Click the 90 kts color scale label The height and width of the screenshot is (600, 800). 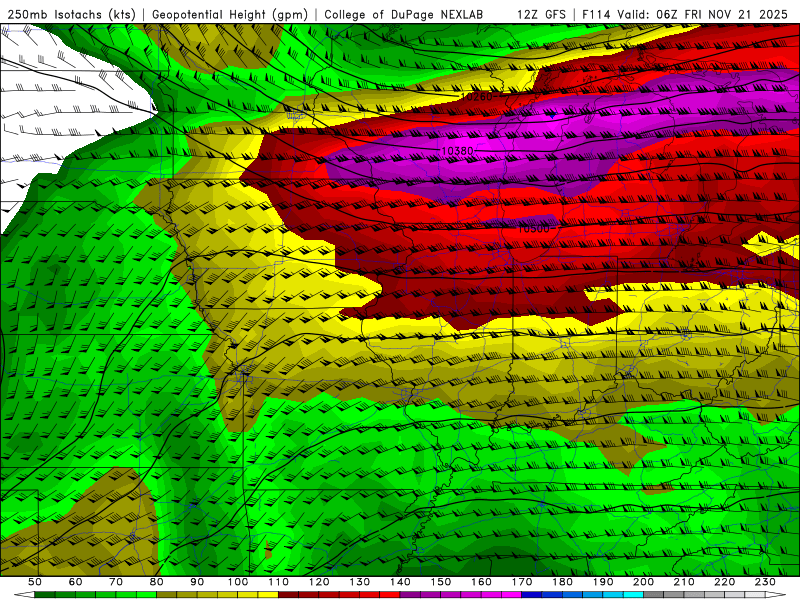coord(197,582)
